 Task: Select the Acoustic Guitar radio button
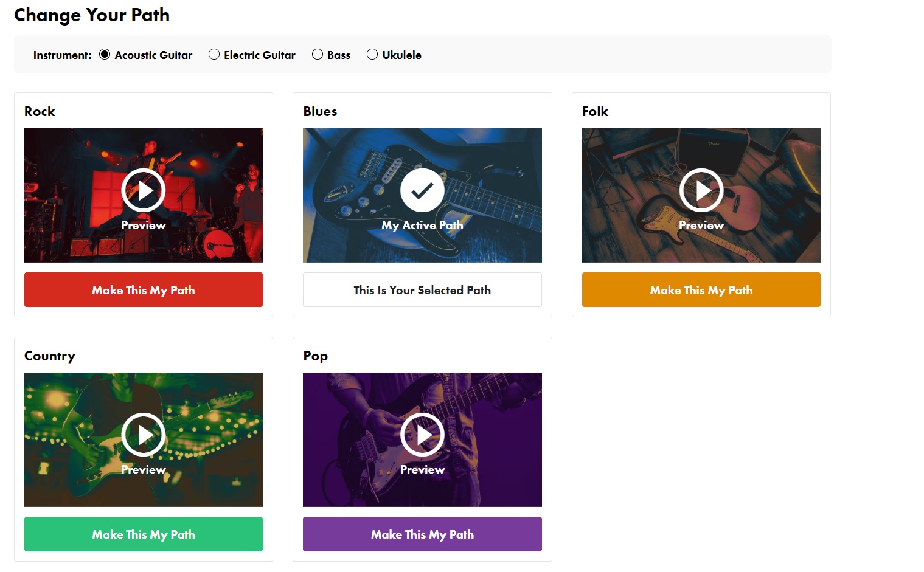pyautogui.click(x=105, y=55)
